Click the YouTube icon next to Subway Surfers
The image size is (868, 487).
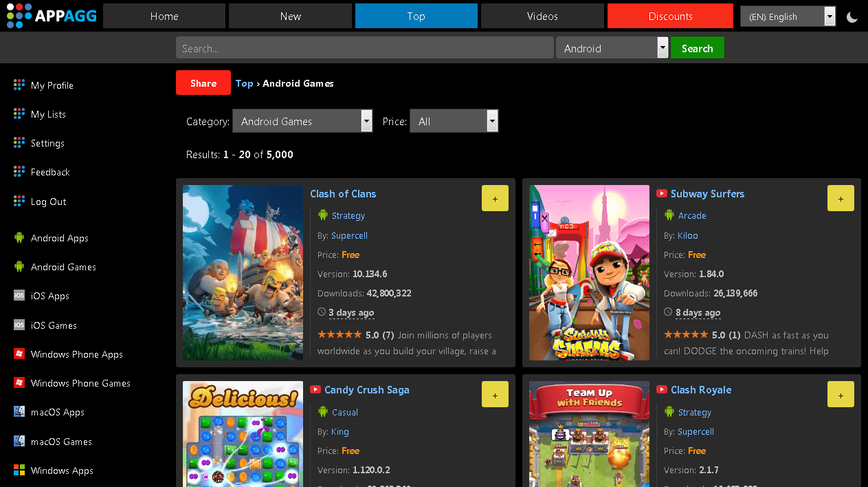661,193
